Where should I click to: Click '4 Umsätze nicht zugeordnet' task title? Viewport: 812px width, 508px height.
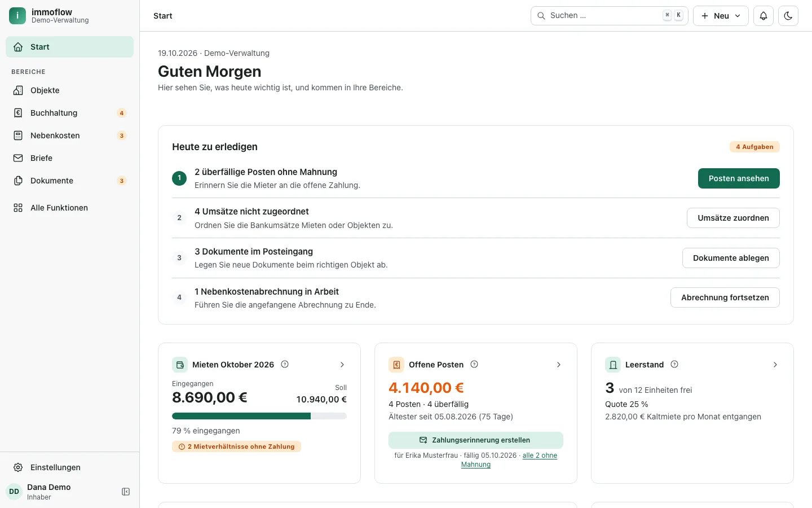(251, 212)
